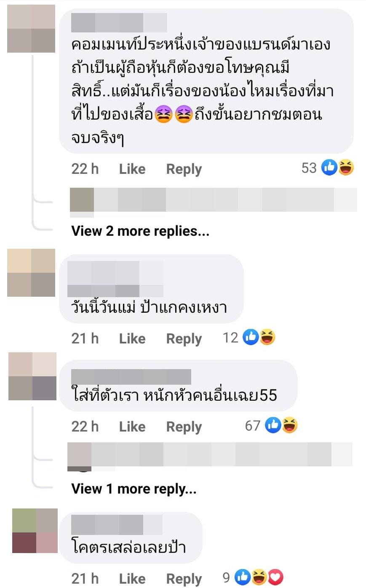Like the comment โคตรเสล่อเลยป้า
The image size is (366, 588).
pos(132,579)
